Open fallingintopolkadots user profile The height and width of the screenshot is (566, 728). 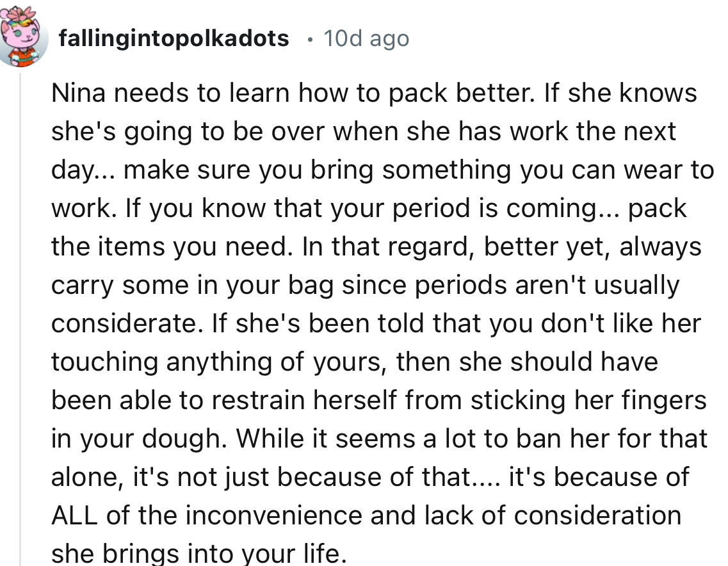point(173,38)
